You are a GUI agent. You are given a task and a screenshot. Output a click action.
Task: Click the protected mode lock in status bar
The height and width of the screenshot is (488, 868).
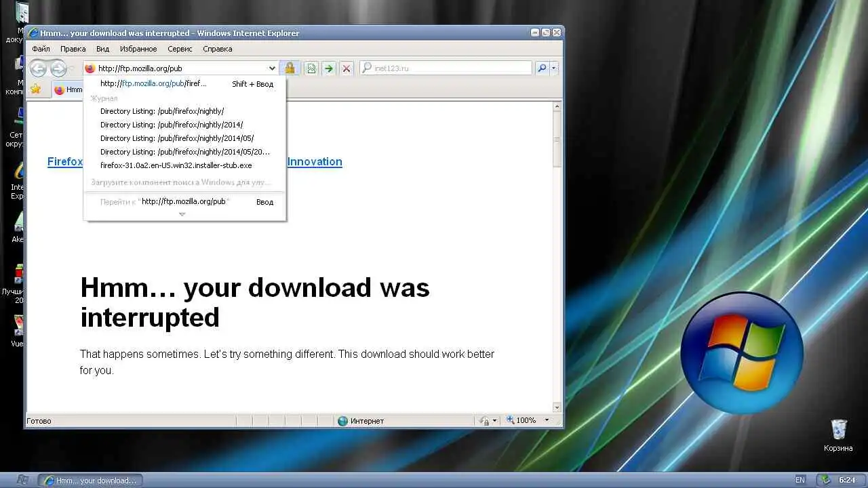[484, 421]
